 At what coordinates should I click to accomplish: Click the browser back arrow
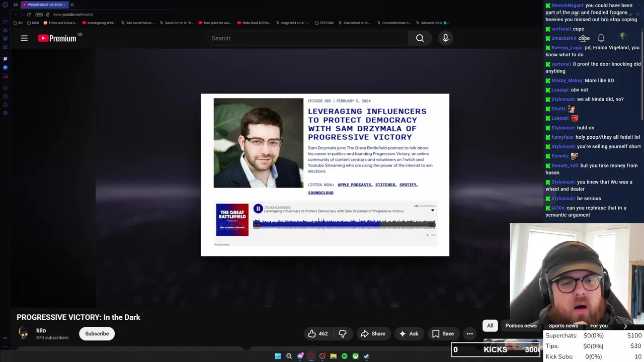point(16,15)
